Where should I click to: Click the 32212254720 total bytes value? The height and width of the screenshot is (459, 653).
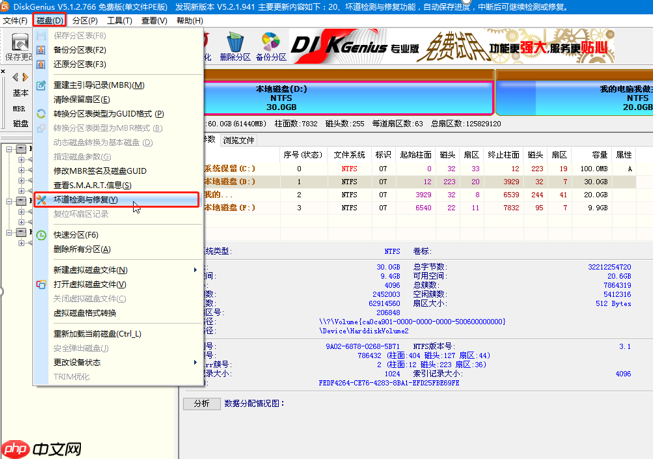[x=609, y=267]
